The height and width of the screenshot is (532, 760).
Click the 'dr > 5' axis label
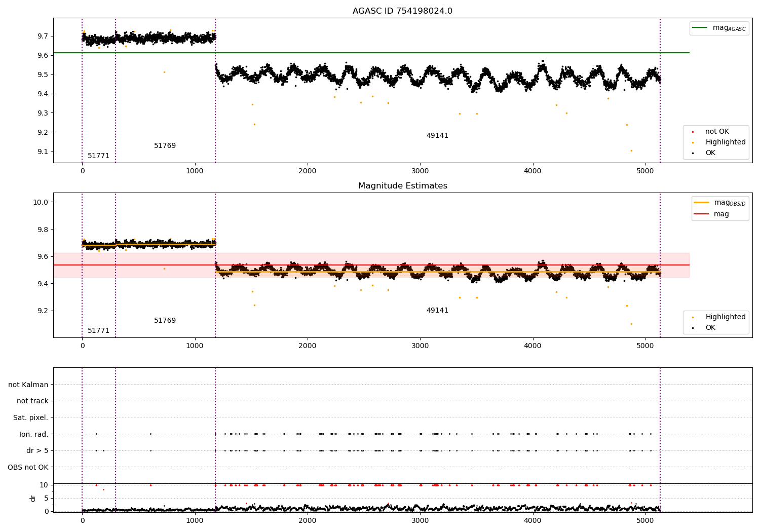click(37, 451)
